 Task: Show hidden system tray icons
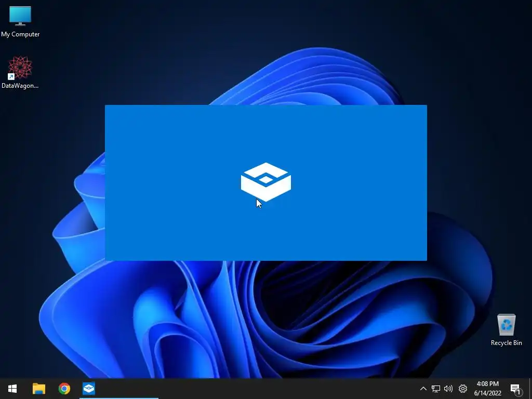[x=423, y=389]
